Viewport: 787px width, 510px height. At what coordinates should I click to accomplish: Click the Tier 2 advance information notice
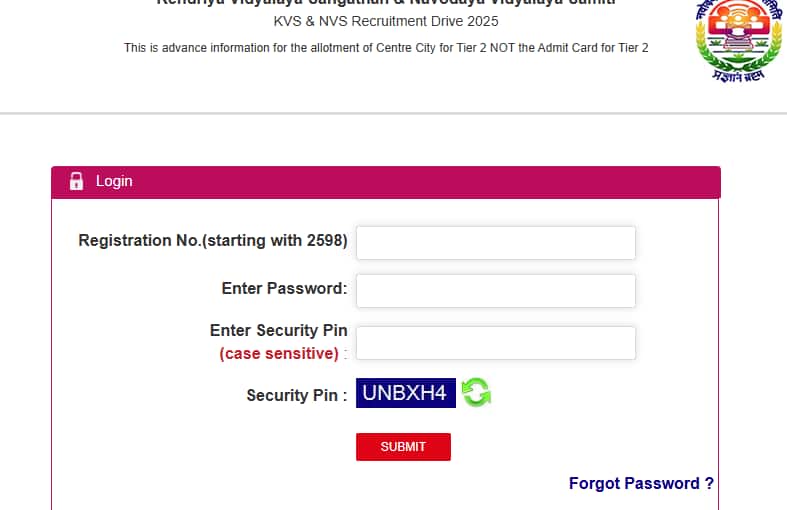[386, 48]
